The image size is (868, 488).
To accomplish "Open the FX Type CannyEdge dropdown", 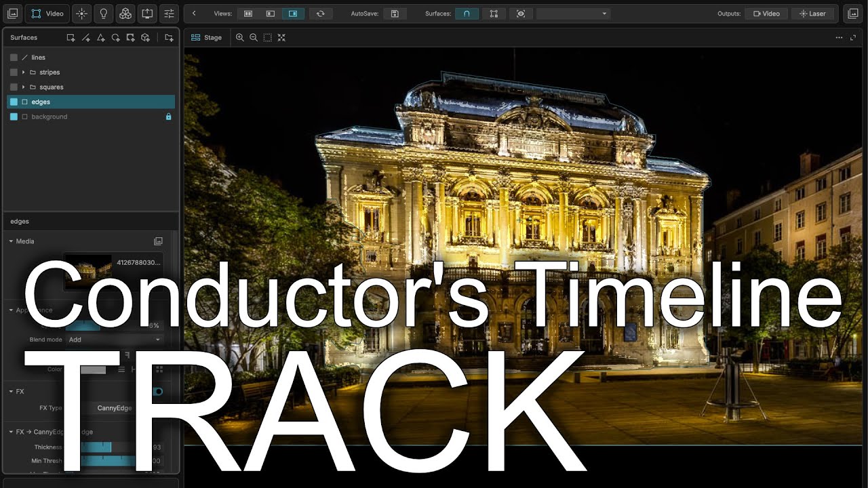I will click(x=114, y=408).
